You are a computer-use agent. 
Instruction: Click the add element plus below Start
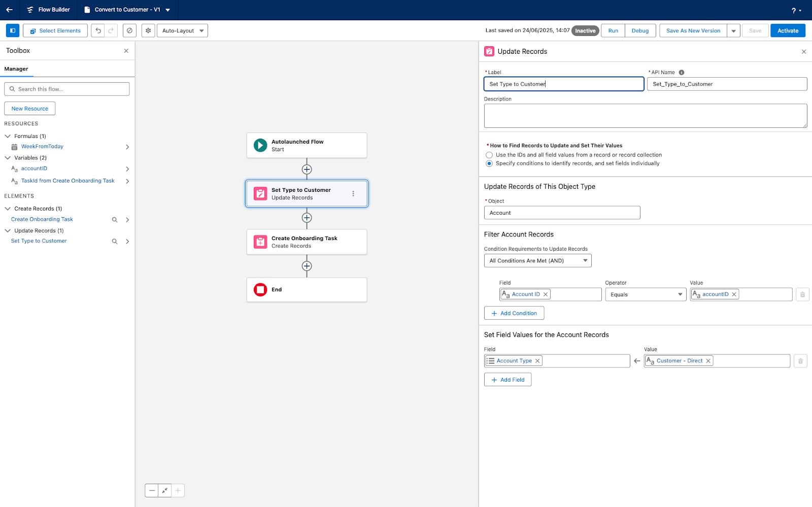point(307,170)
